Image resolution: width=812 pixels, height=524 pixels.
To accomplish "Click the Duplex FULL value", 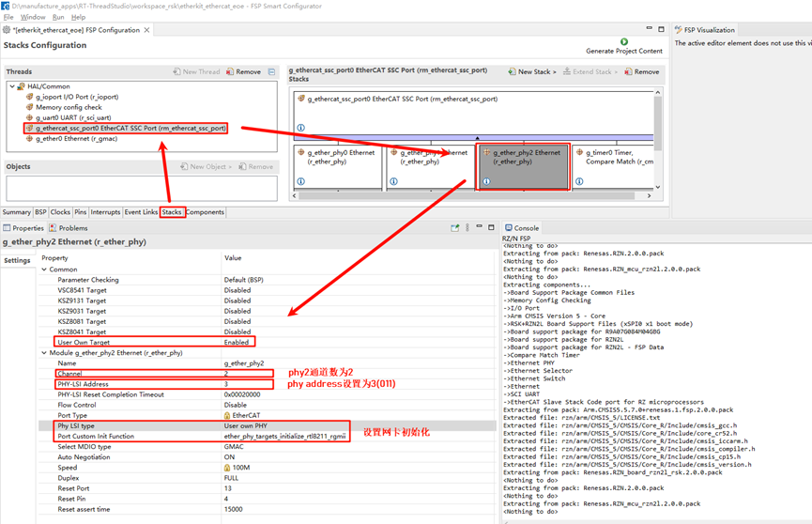I will pyautogui.click(x=231, y=478).
